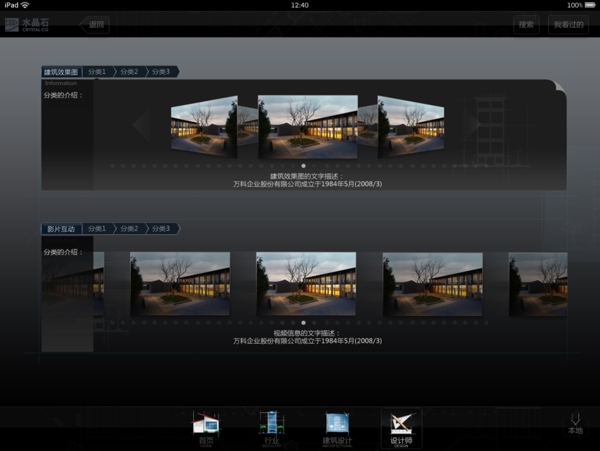Click 分类的介绍 label in the lower panel

tap(63, 252)
